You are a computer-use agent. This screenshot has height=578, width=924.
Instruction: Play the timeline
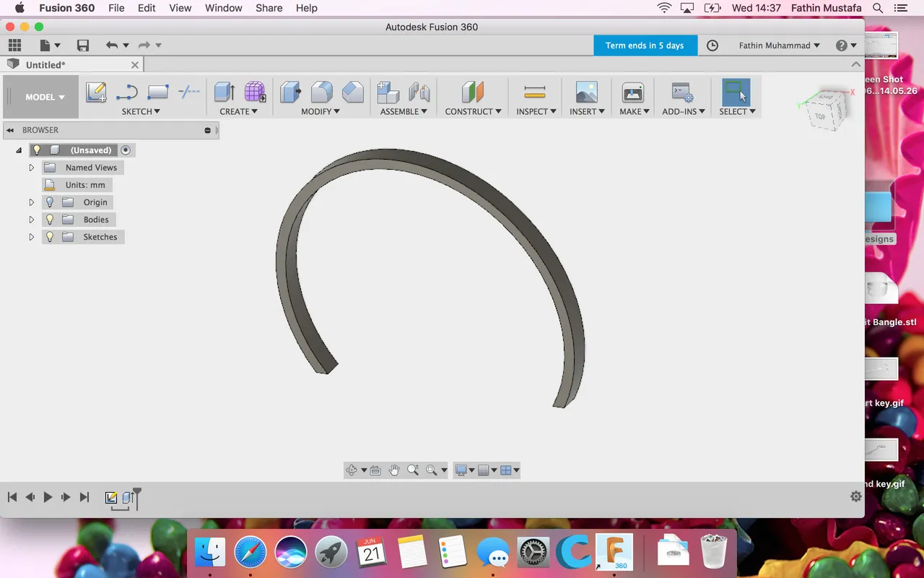[x=48, y=497]
